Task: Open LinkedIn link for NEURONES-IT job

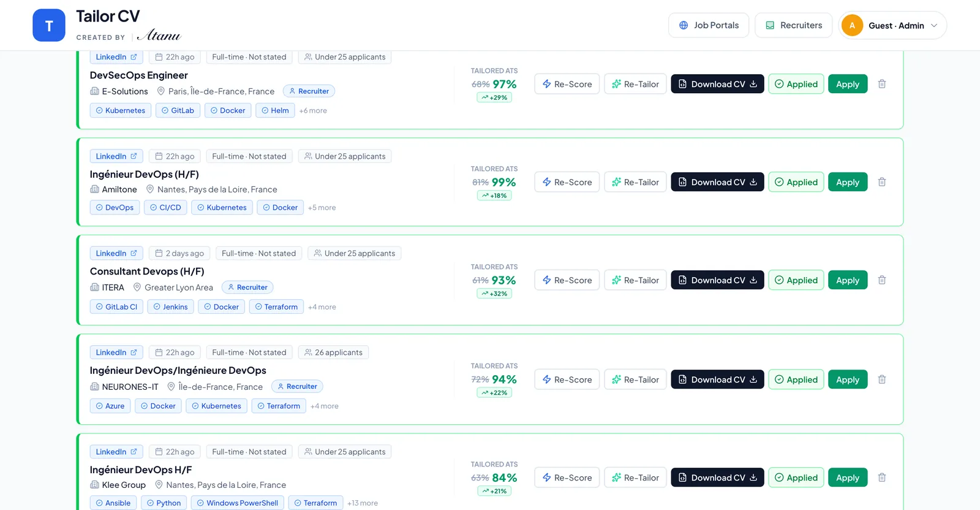Action: click(x=116, y=352)
